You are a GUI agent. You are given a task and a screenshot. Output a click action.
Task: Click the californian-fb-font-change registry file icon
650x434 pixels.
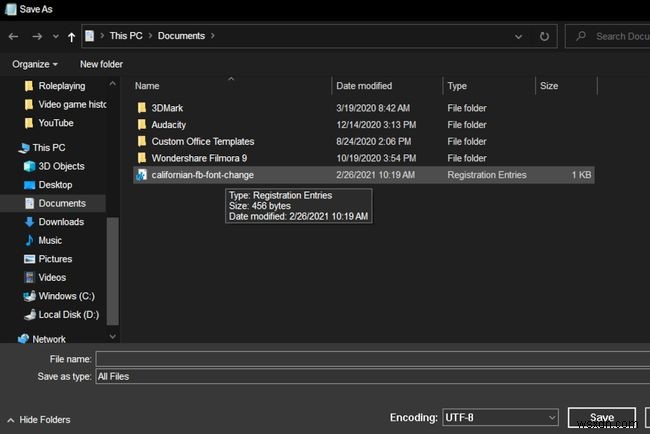coord(142,175)
